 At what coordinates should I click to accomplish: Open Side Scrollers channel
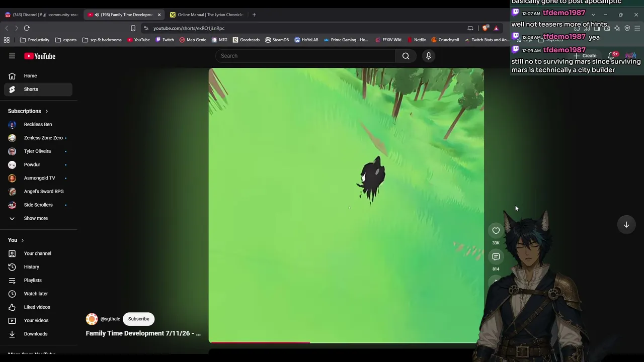[x=38, y=205]
